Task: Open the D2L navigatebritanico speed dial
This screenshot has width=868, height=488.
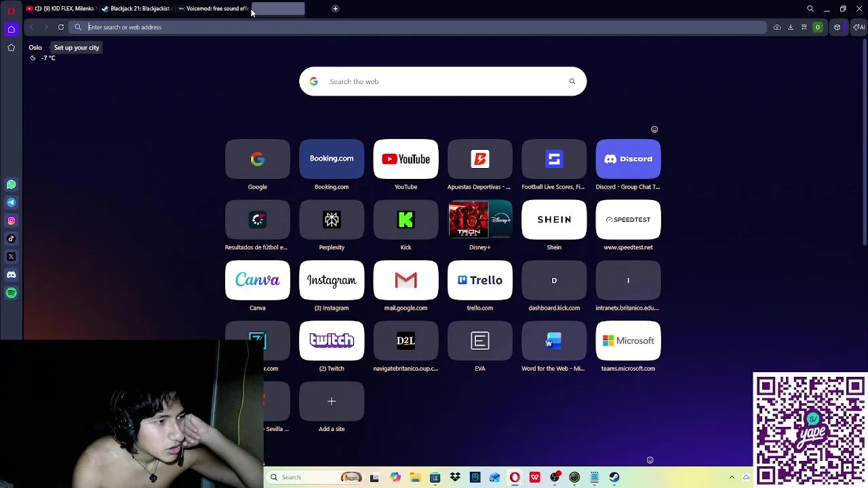Action: (x=406, y=341)
